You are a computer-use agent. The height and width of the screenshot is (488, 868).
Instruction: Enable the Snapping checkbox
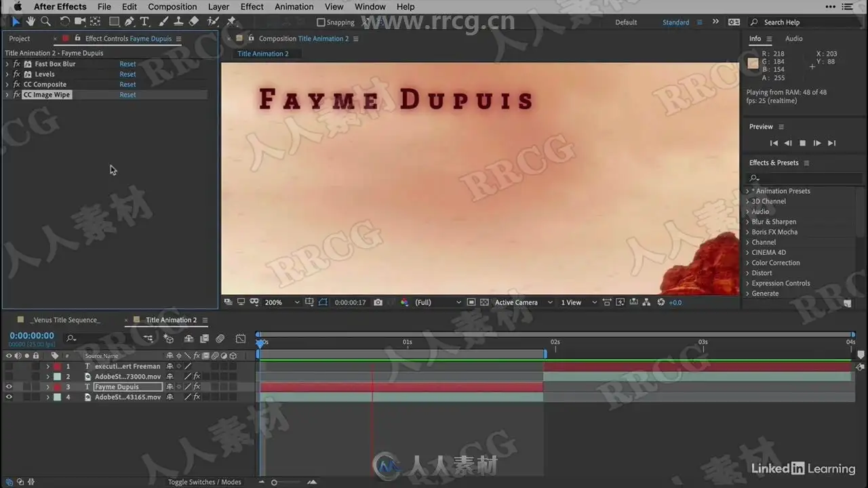pos(321,22)
